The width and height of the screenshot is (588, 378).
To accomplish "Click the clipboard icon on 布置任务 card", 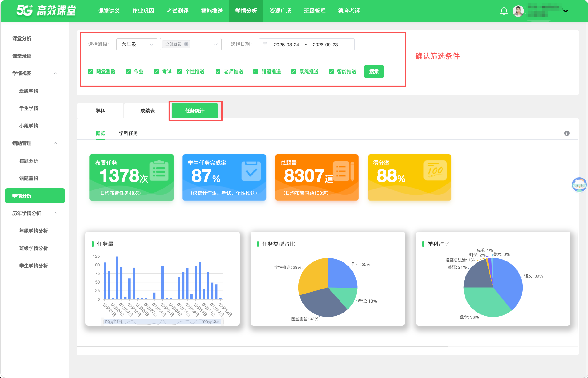I will 159,171.
